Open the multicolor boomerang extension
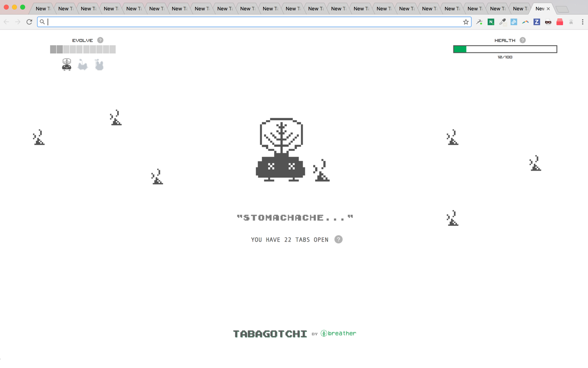Viewport: 588px width, 368px height. pos(526,22)
